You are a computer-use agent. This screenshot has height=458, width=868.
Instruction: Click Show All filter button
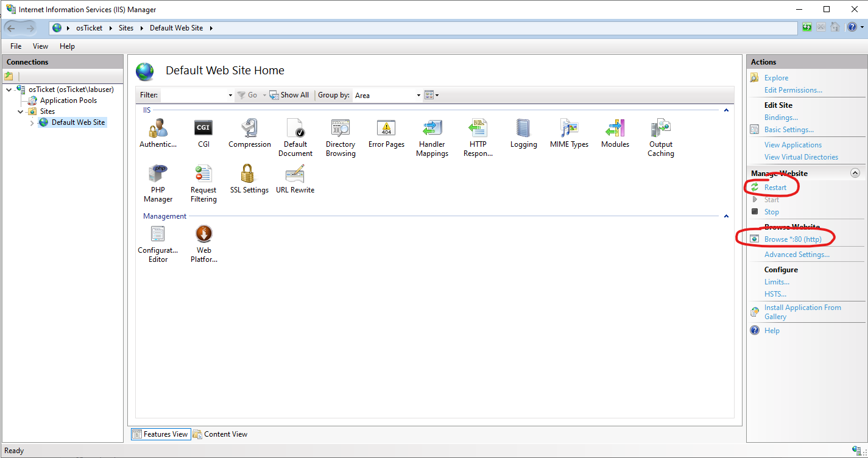pyautogui.click(x=289, y=95)
